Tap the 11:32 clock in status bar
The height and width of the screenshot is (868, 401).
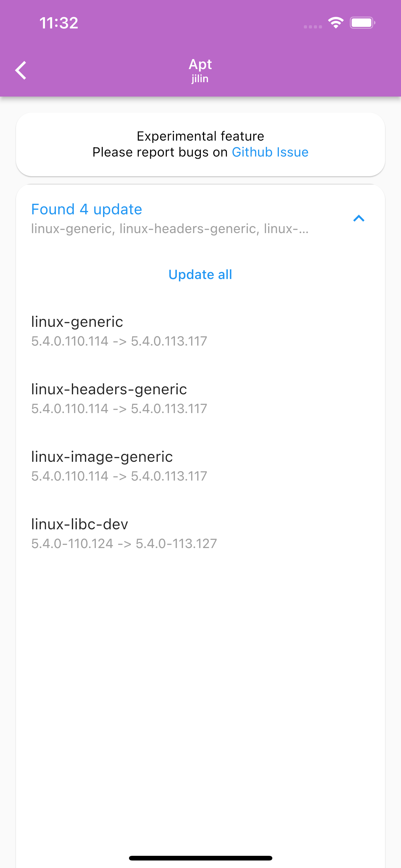click(59, 23)
